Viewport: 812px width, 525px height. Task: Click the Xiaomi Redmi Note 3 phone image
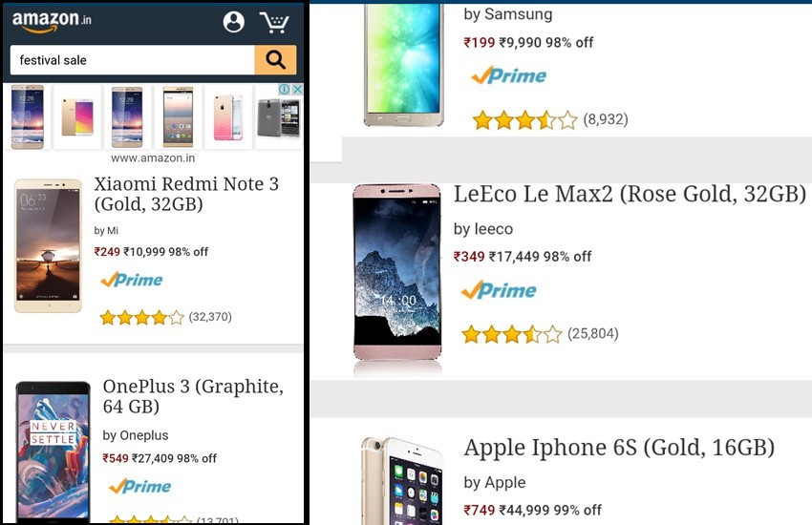48,245
